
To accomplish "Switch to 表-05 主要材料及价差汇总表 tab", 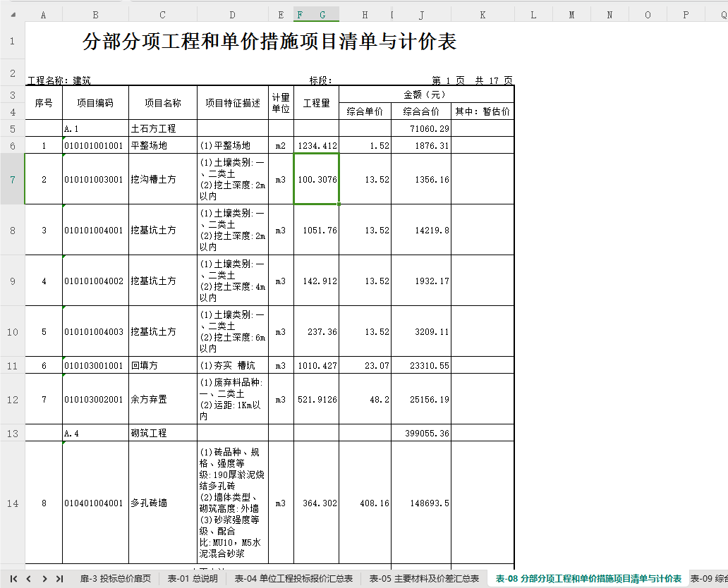I will 425,578.
